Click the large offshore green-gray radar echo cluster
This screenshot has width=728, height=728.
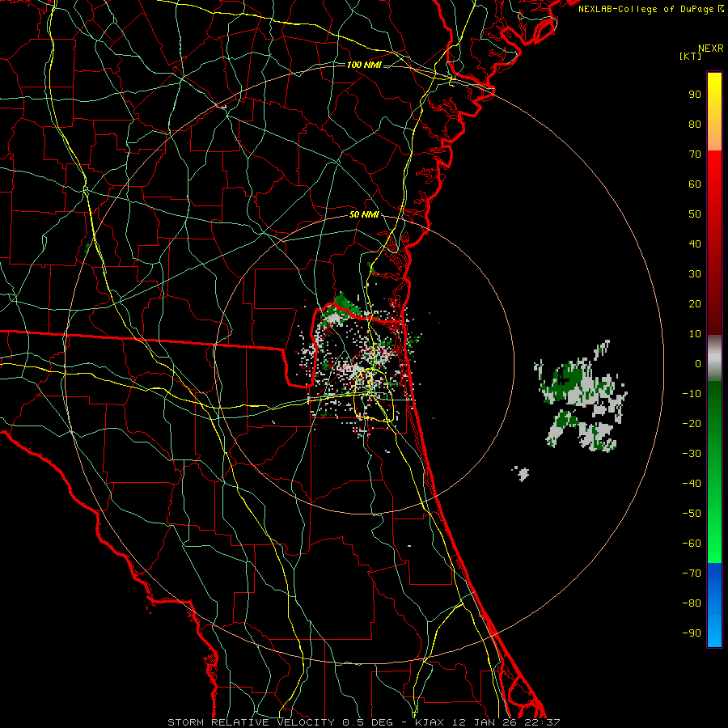pyautogui.click(x=580, y=397)
